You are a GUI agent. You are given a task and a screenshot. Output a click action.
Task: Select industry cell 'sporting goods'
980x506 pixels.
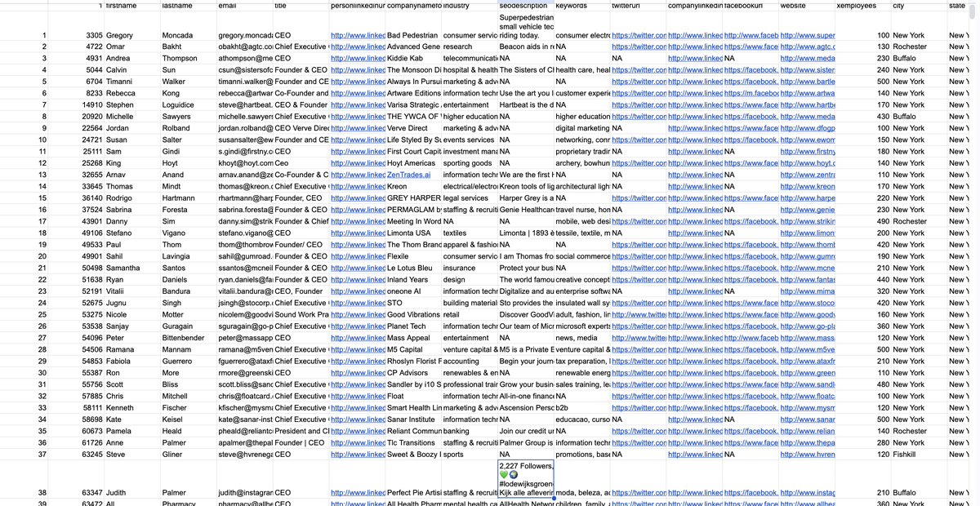click(470, 163)
